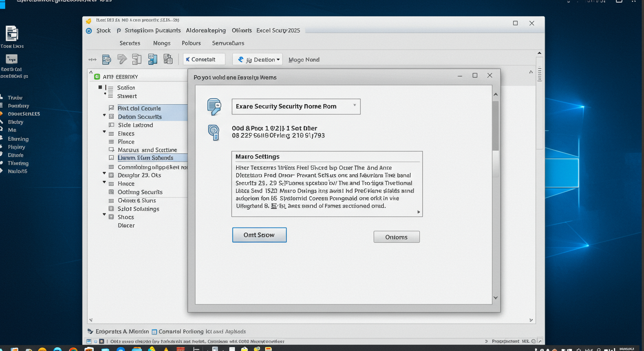Viewport: 644px width, 351px height.
Task: Open the Aldorealteping menu
Action: (x=206, y=31)
